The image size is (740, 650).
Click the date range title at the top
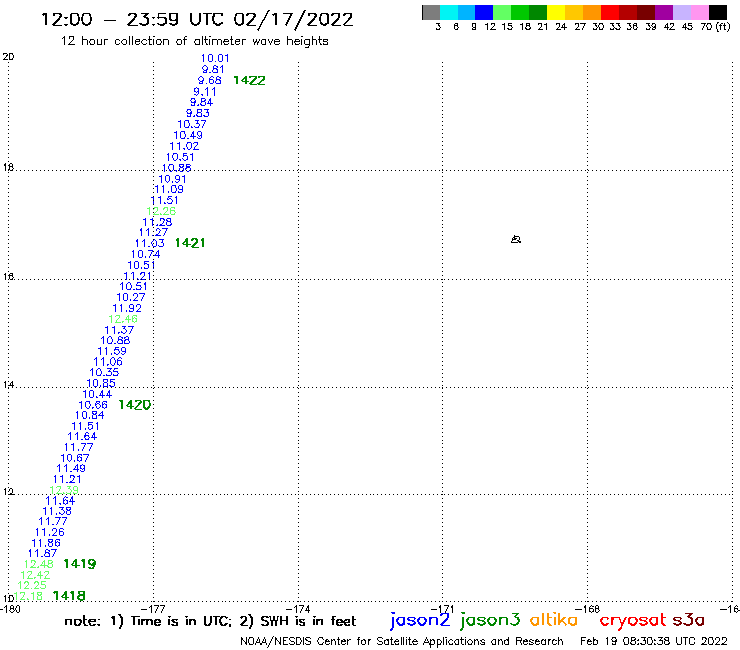(197, 20)
